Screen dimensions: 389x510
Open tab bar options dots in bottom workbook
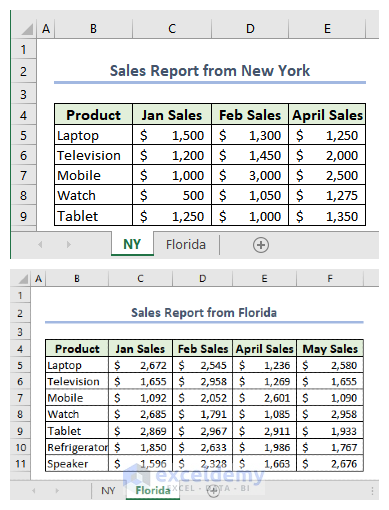[372, 491]
